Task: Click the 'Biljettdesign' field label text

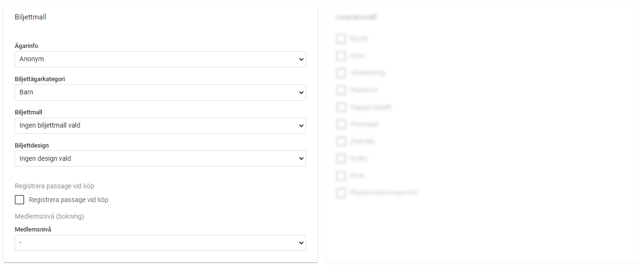Action: 32,146
